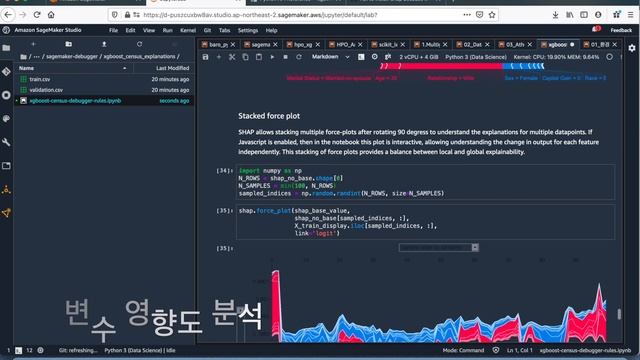
Task: Open the Tabs menu
Action: (224, 30)
